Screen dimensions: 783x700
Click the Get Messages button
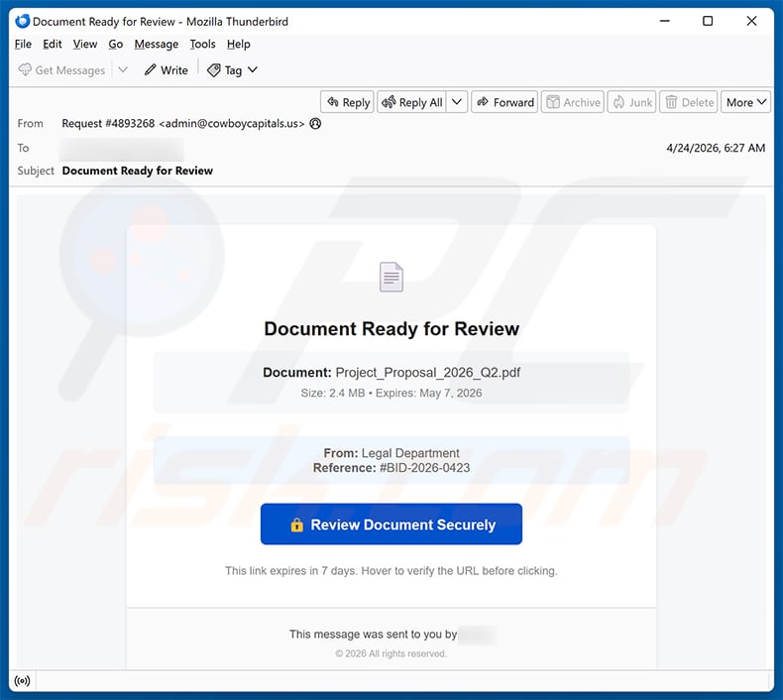click(61, 70)
